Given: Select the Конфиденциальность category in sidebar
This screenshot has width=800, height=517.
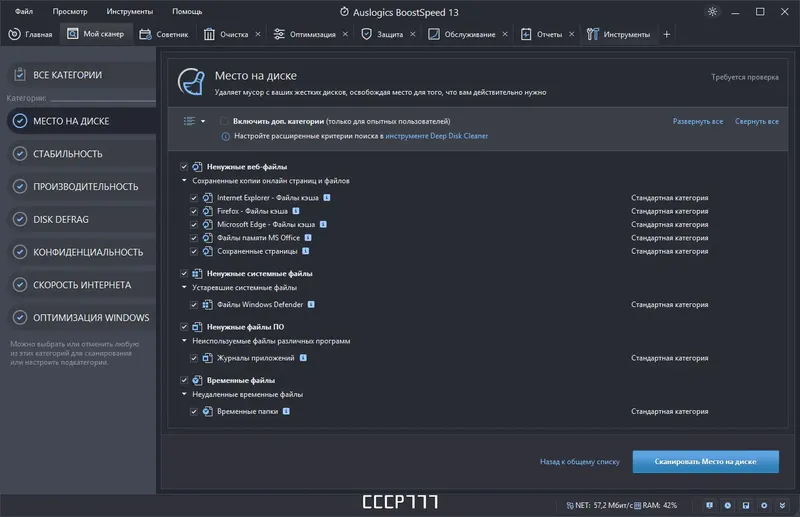Looking at the screenshot, I should coord(81,252).
